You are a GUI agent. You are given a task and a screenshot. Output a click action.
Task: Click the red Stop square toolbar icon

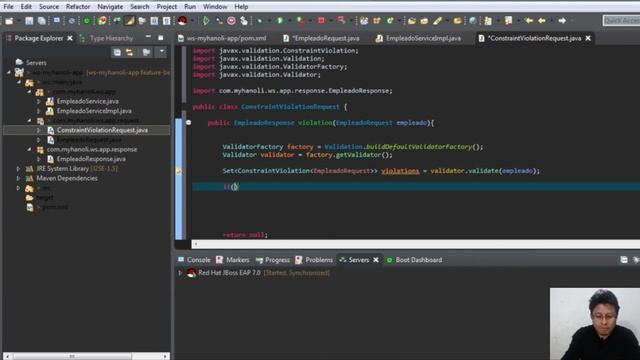[x=321, y=20]
